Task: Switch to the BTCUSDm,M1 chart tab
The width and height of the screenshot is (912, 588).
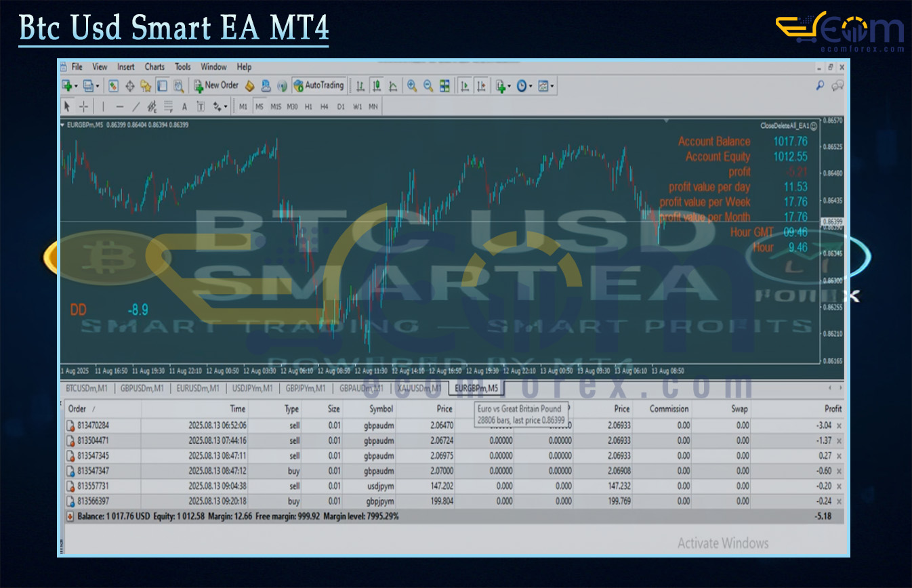Action: pos(86,388)
